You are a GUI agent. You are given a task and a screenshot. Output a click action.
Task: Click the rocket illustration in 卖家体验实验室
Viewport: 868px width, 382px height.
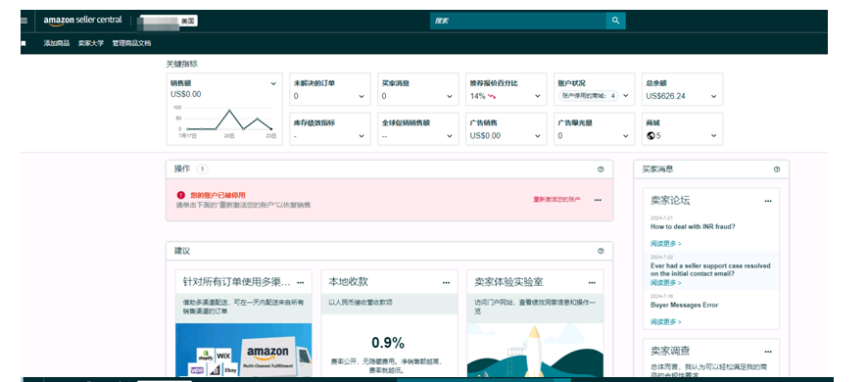535,351
